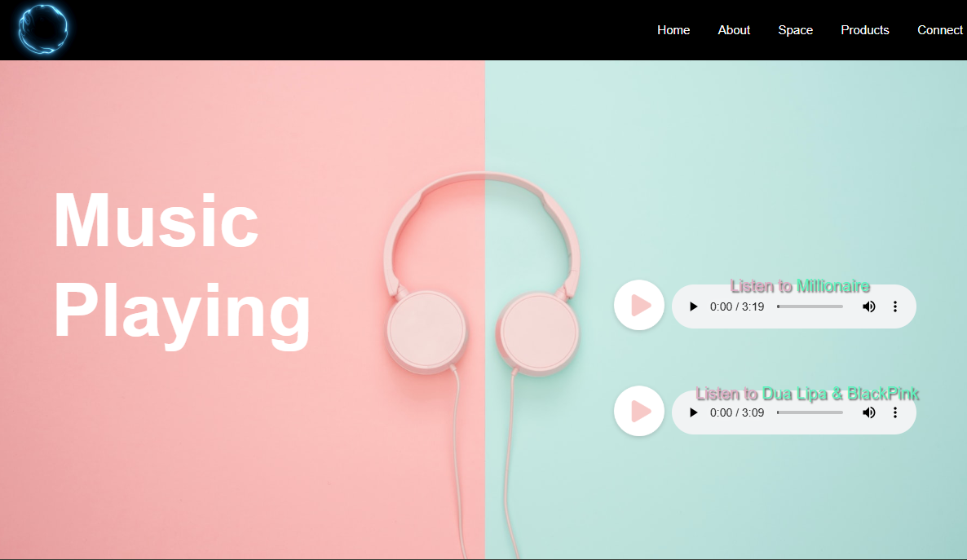Open the Space nav link
This screenshot has height=560, width=967.
(x=796, y=30)
